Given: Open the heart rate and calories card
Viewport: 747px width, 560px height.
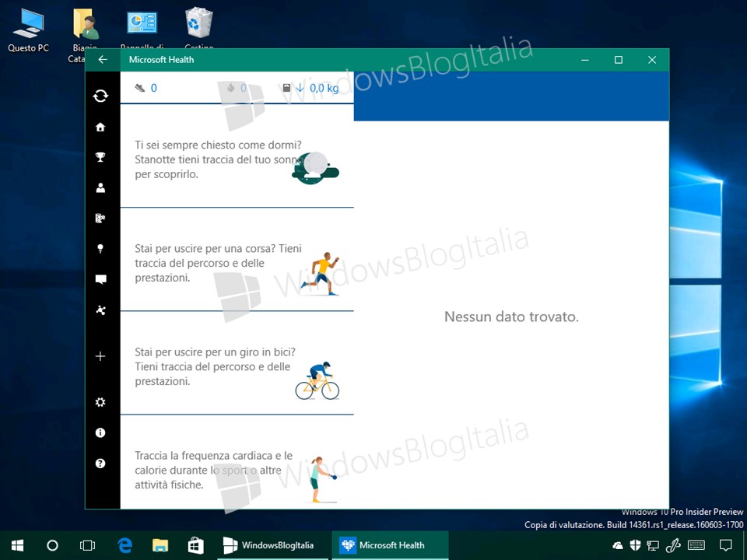Looking at the screenshot, I should (x=237, y=462).
